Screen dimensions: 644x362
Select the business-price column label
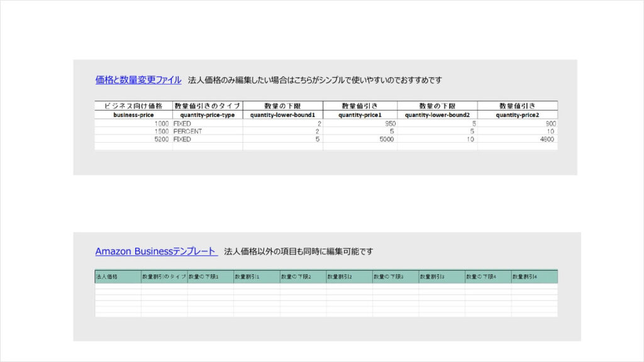click(x=133, y=115)
